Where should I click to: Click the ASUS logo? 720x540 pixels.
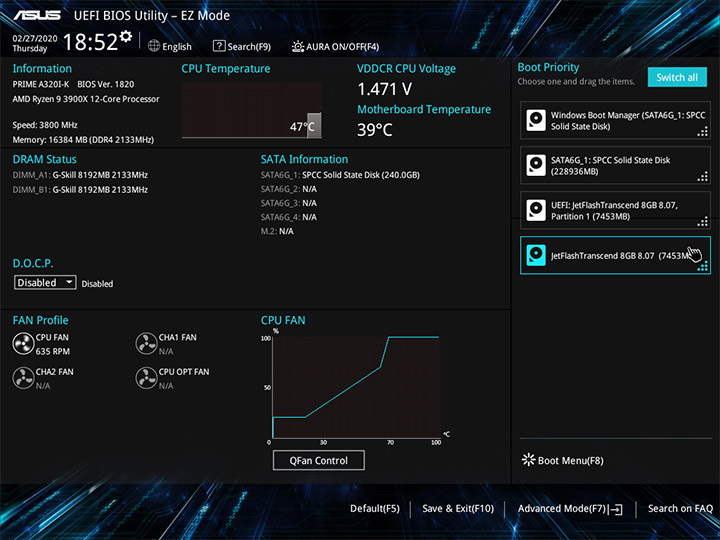point(37,16)
